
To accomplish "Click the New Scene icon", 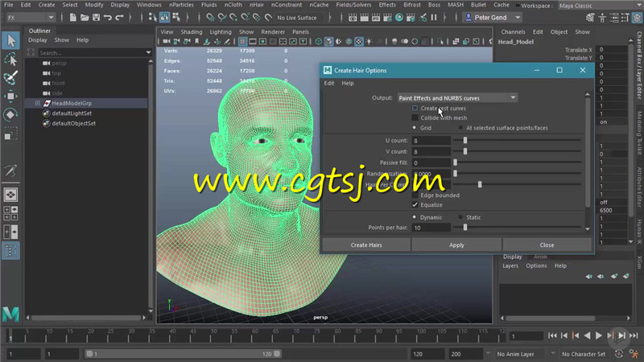I will coord(72,18).
